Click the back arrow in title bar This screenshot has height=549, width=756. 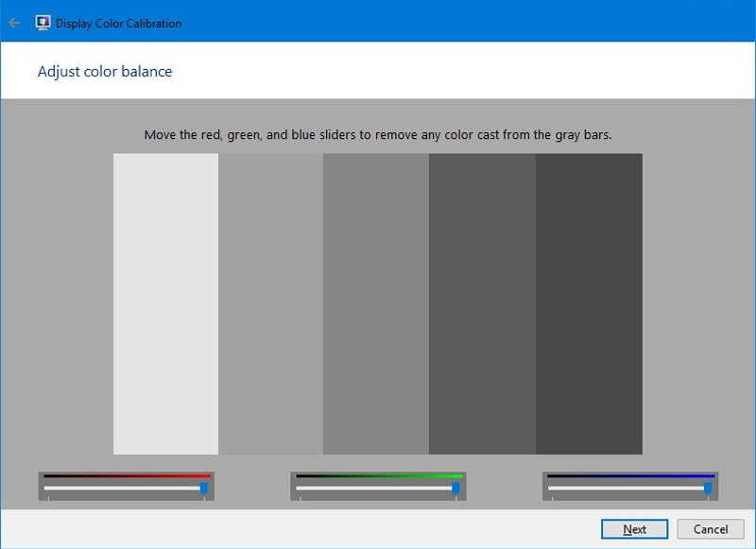(14, 23)
